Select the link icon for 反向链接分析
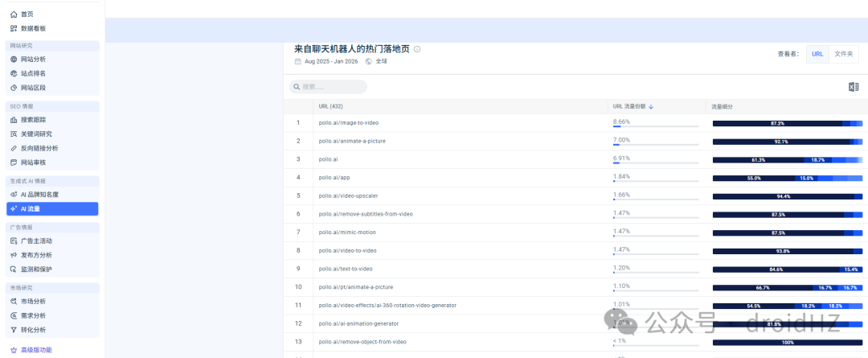This screenshot has width=868, height=358. pos(14,148)
